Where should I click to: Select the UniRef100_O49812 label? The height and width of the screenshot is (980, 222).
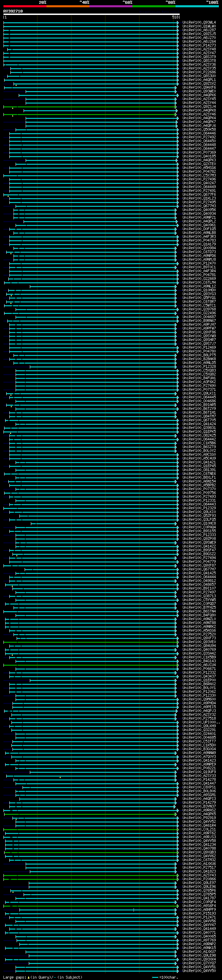coord(199,581)
